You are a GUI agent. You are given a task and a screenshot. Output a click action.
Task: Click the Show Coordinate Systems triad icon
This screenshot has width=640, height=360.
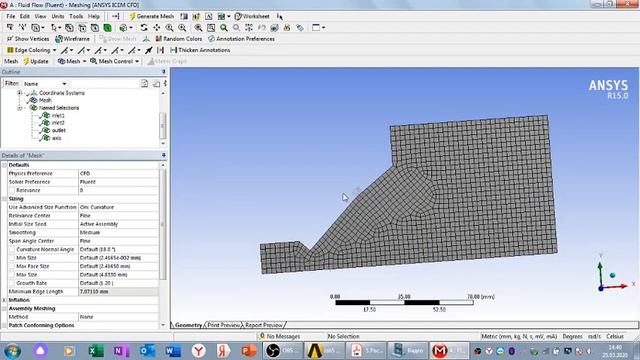coord(146,39)
